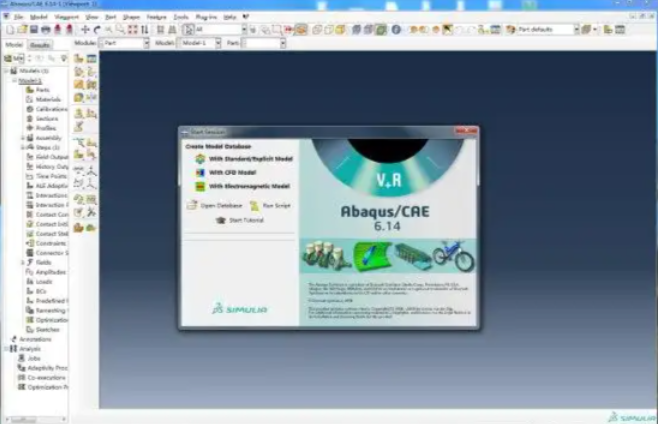658x424 pixels.
Task: Click the New Model Database toolbar icon
Action: 10,29
